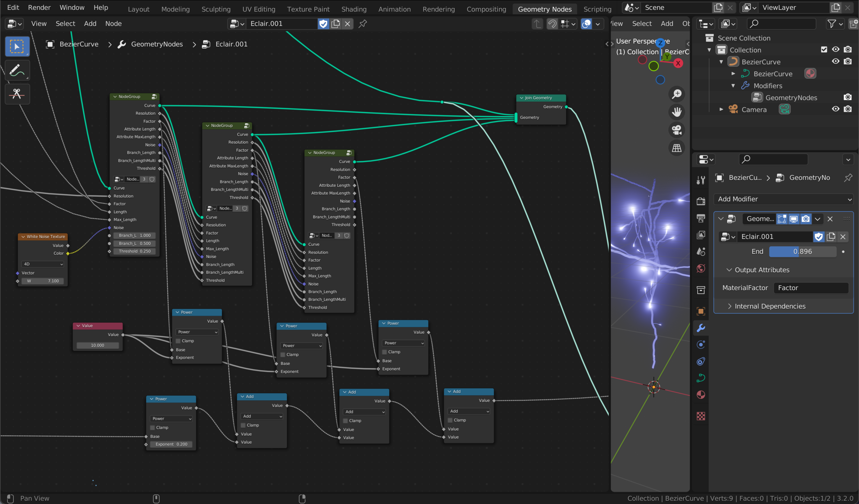Select the Links Cut scissors tool
The height and width of the screenshot is (504, 859).
pos(17,94)
